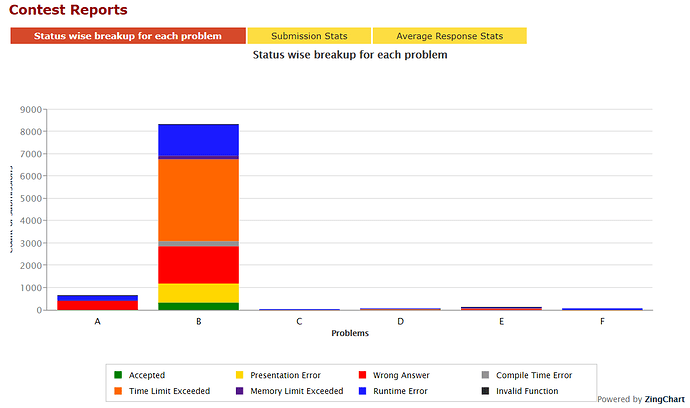Click y-axis value 5000
Image resolution: width=690 pixels, height=408 pixels.
click(x=31, y=198)
